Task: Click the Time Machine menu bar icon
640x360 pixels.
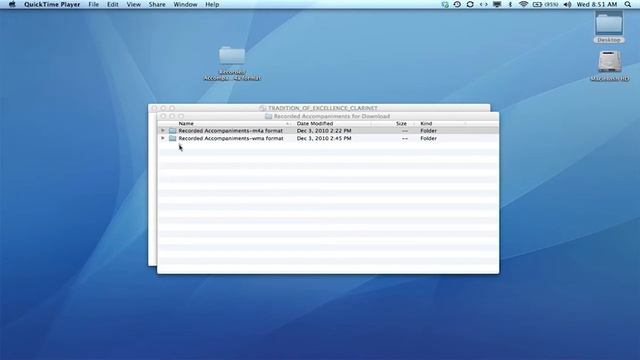Action: click(457, 4)
